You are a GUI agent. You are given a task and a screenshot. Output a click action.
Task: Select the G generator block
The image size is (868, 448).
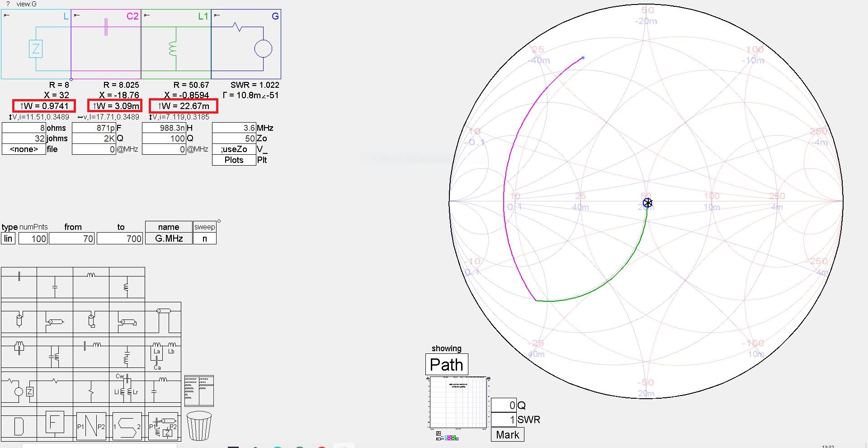point(246,44)
